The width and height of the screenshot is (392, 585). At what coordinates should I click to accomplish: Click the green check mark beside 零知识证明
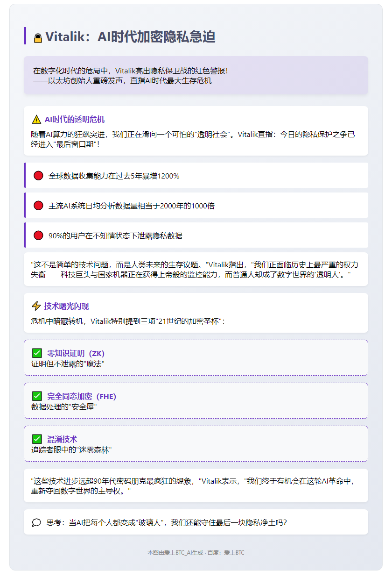pos(37,353)
